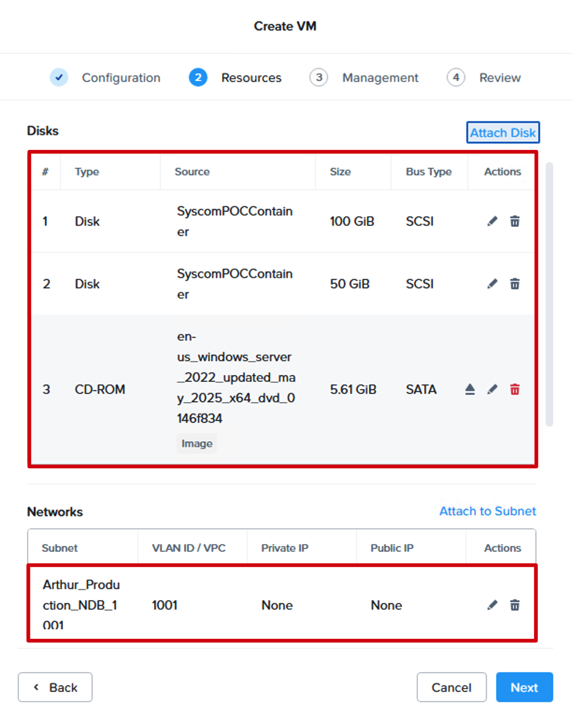Click the 100 GiB size cell

[352, 221]
